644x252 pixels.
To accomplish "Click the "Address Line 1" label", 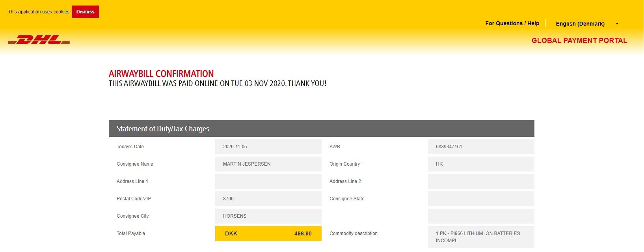I will (132, 181).
